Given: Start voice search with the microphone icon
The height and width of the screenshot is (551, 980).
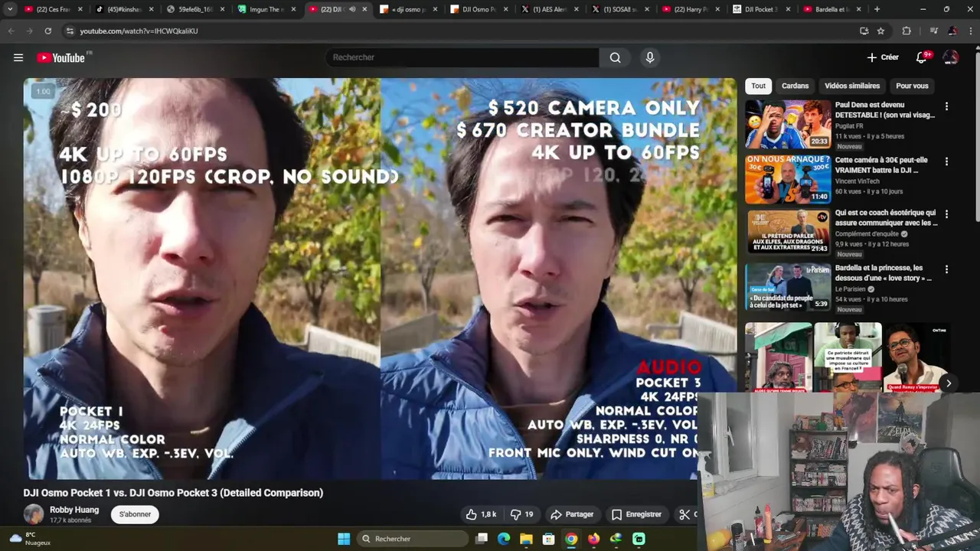Looking at the screenshot, I should click(x=650, y=57).
